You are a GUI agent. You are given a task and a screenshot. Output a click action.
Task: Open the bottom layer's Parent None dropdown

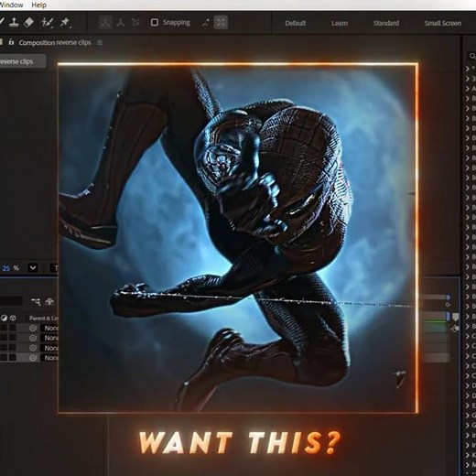click(49, 358)
